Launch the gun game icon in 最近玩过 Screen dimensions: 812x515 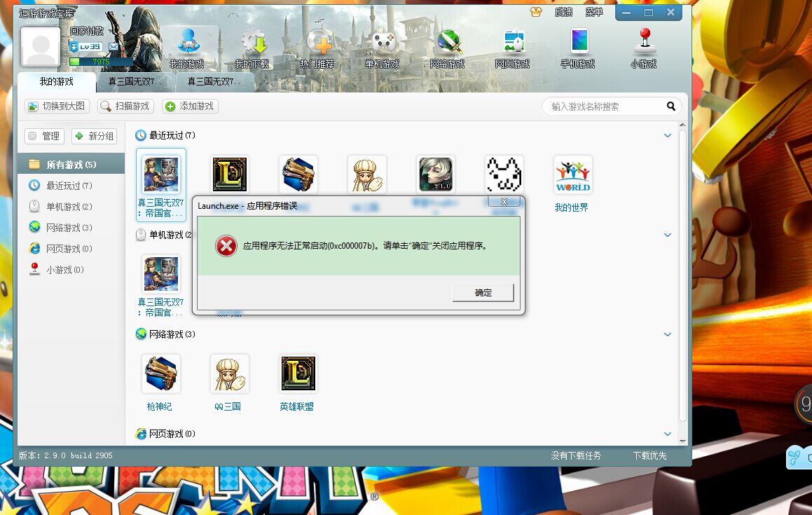pyautogui.click(x=298, y=174)
